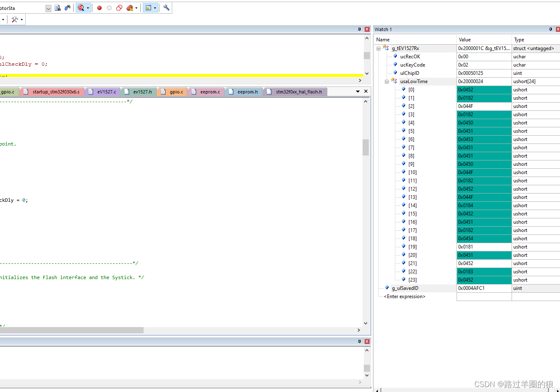The height and width of the screenshot is (392, 560).
Task: Click the window layout toolbar icon
Action: 148,8
